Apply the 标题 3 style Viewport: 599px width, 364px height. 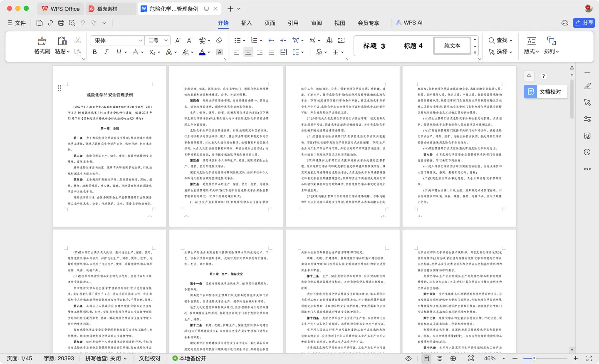(374, 46)
